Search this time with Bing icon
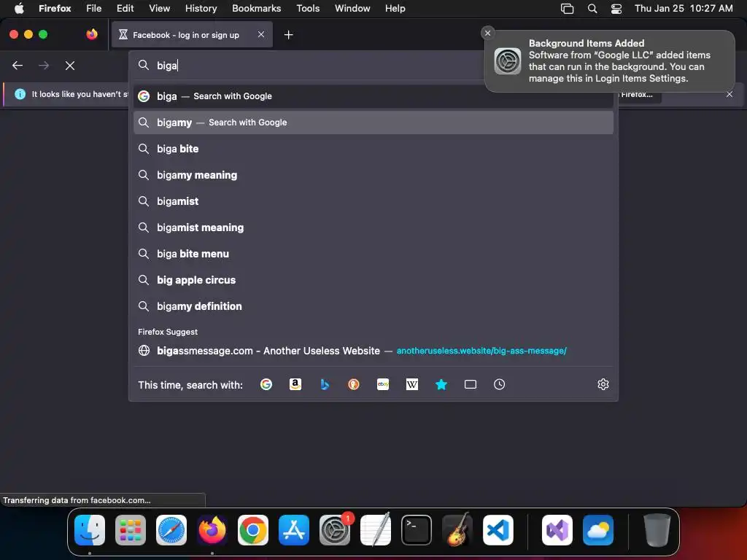 (325, 384)
